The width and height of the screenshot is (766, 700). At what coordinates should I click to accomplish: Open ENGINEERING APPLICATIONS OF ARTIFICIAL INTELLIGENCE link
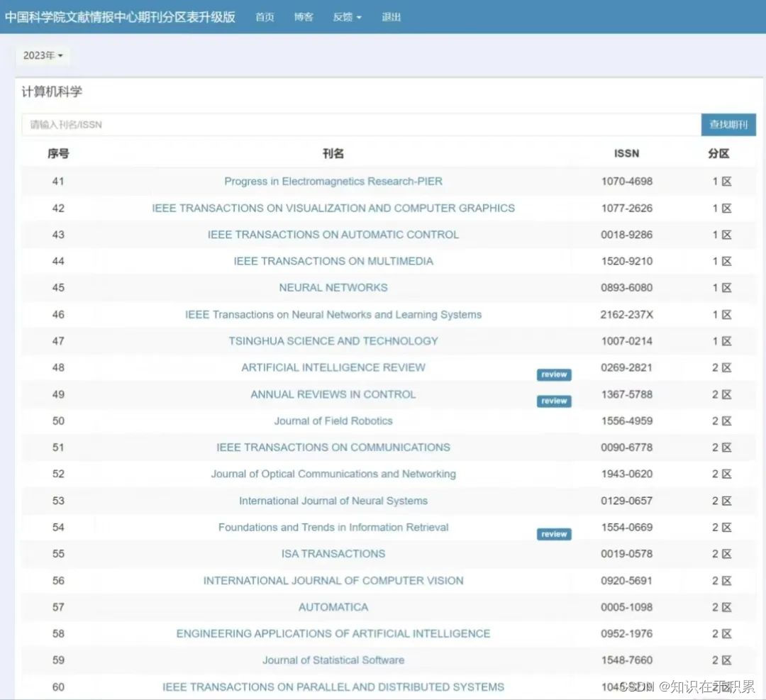tap(333, 633)
